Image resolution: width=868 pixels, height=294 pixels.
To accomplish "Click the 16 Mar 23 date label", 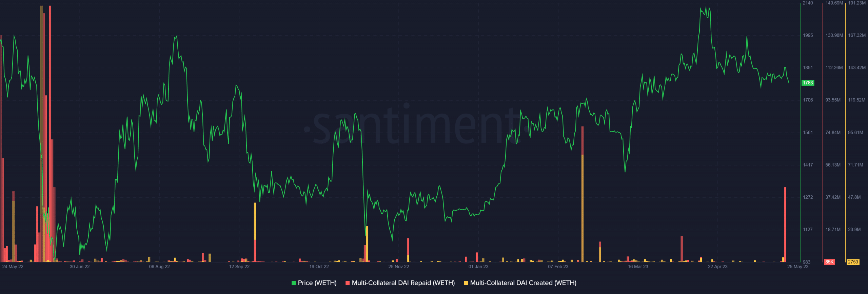I will (x=638, y=267).
